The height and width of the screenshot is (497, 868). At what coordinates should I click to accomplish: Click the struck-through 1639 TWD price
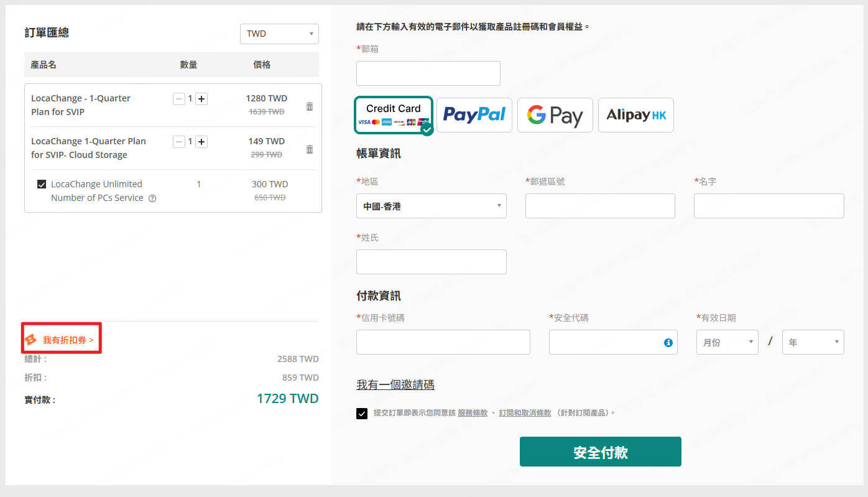(267, 112)
